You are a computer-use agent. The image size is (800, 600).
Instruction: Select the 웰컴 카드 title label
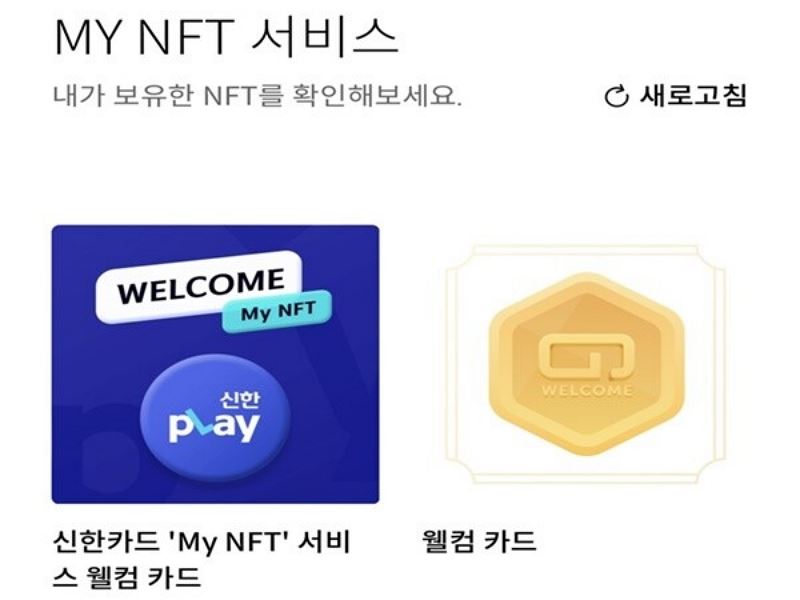tap(479, 541)
